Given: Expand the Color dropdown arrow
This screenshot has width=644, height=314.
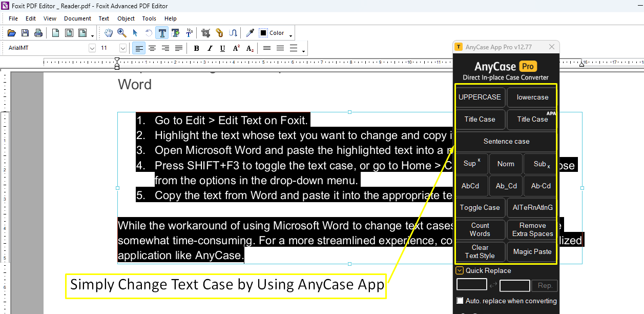Looking at the screenshot, I should click(291, 35).
